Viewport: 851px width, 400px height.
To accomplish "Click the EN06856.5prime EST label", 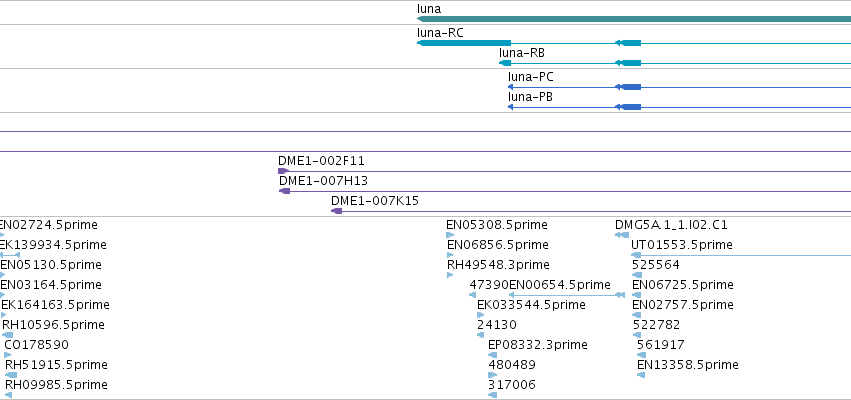I will point(498,245).
